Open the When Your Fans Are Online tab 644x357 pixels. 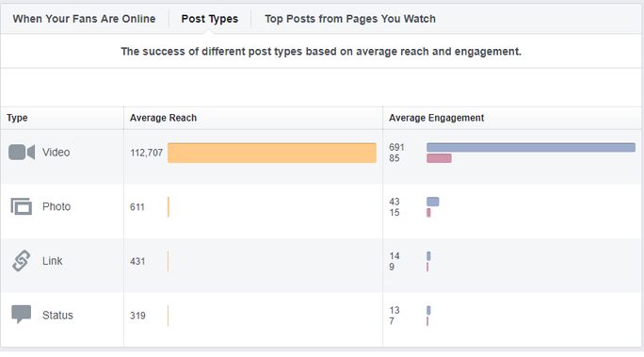(84, 19)
